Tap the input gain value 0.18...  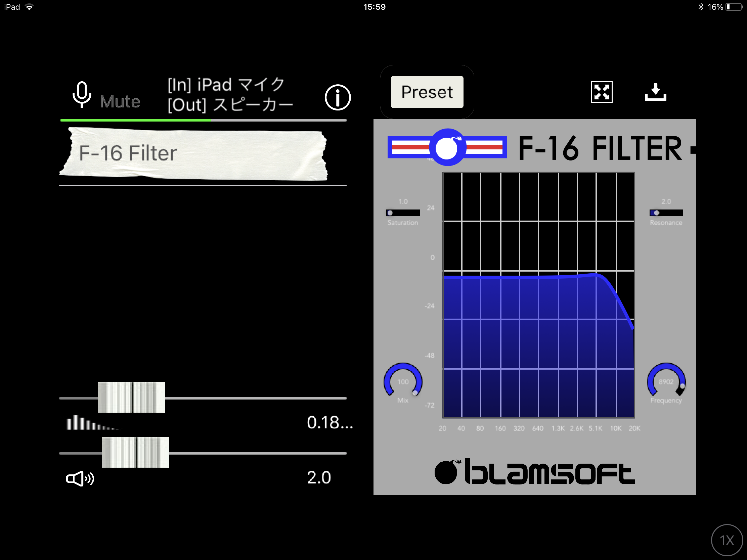tap(329, 422)
